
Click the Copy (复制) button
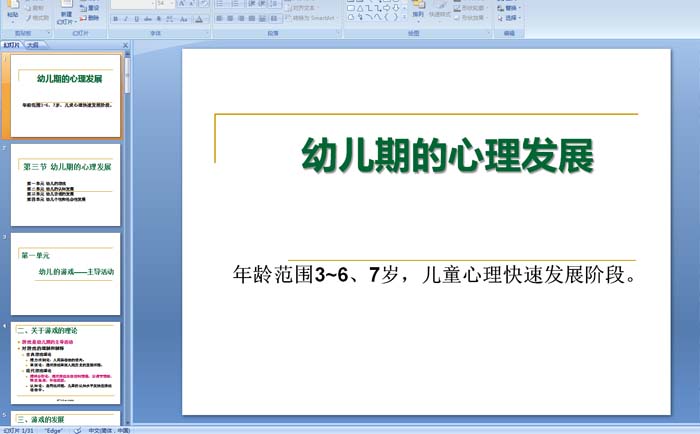point(35,8)
